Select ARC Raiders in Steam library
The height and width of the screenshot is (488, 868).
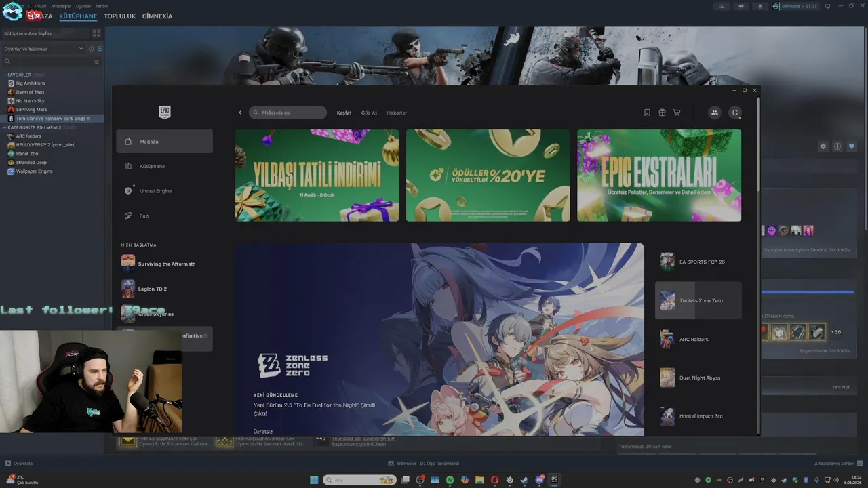click(x=28, y=136)
